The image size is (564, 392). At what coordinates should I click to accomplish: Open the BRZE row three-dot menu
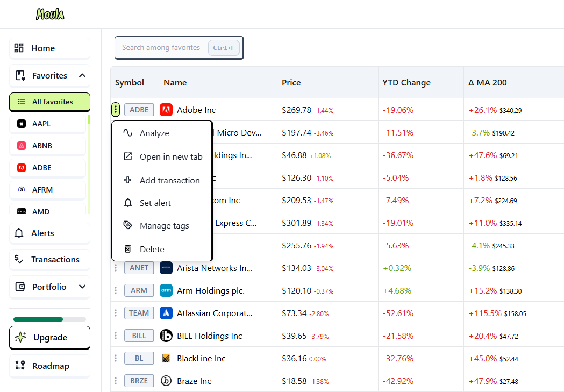coord(116,381)
